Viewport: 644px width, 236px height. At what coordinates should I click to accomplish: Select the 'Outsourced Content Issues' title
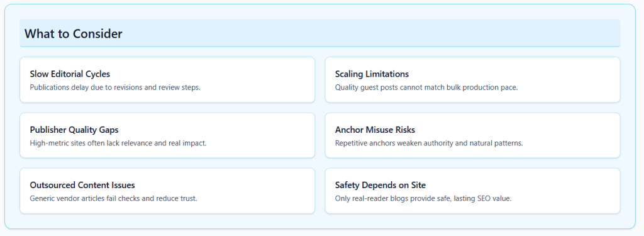(82, 185)
